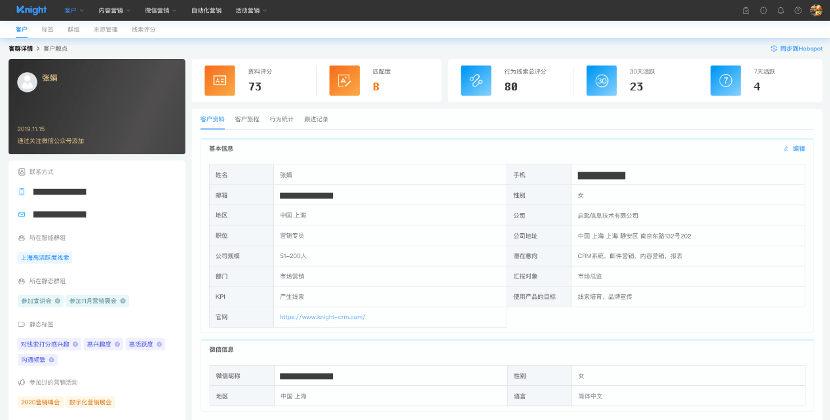
Task: Click 编辑 in the 基本信息 section
Action: click(795, 149)
